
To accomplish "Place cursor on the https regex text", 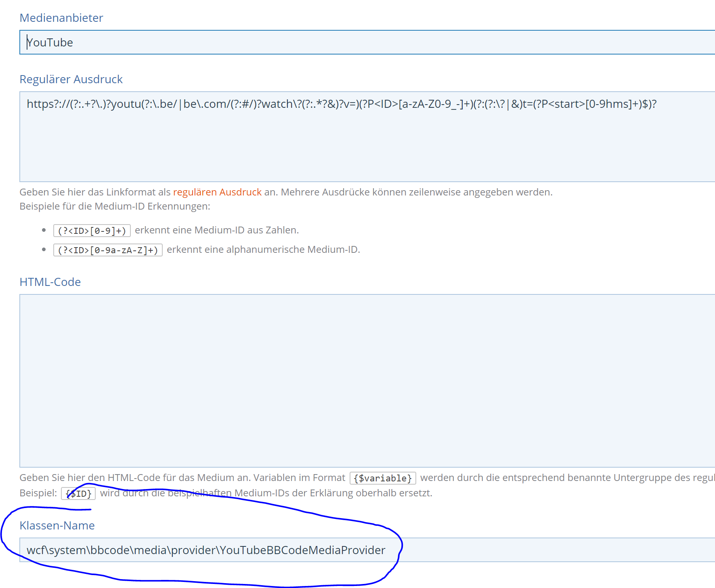I will click(x=341, y=104).
